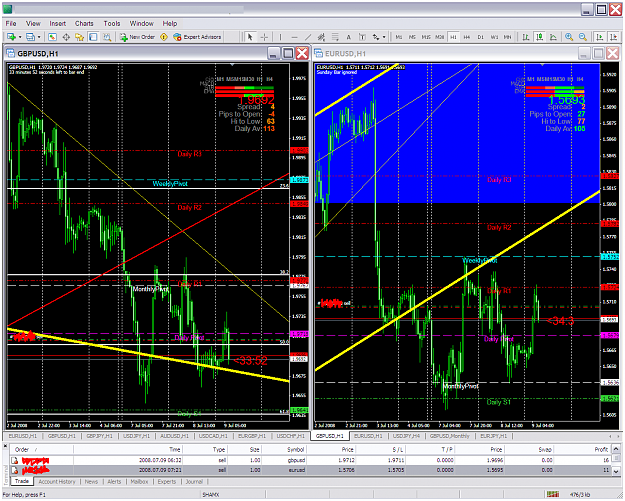Click the Expert Advisors button
Screen dimensions: 625x501
click(197, 37)
